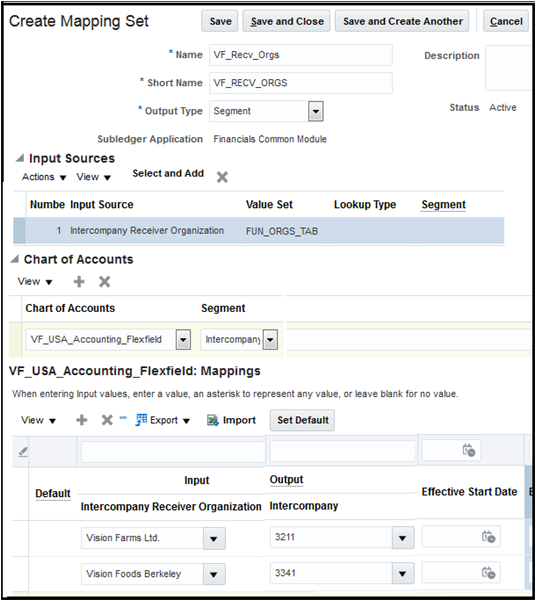536x601 pixels.
Task: Open Actions menu in Input Sources
Action: [x=44, y=177]
